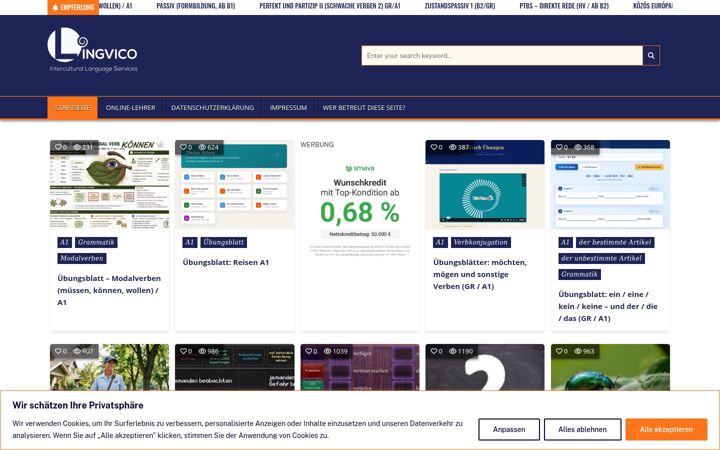
Task: Open the postman photo thumbnail card
Action: [x=109, y=367]
